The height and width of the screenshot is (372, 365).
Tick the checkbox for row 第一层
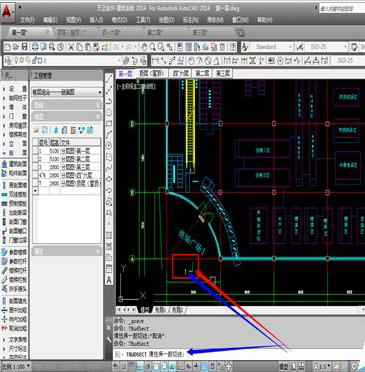coord(35,151)
